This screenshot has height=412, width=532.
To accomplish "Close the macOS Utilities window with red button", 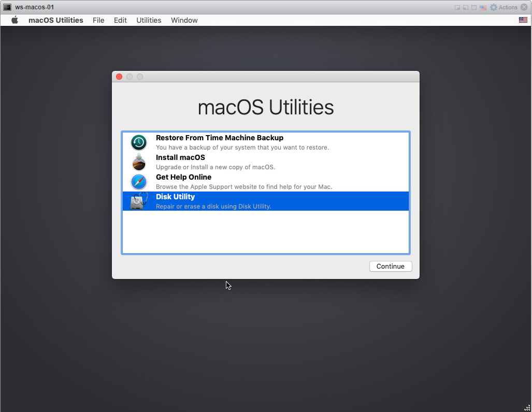I will [x=119, y=77].
